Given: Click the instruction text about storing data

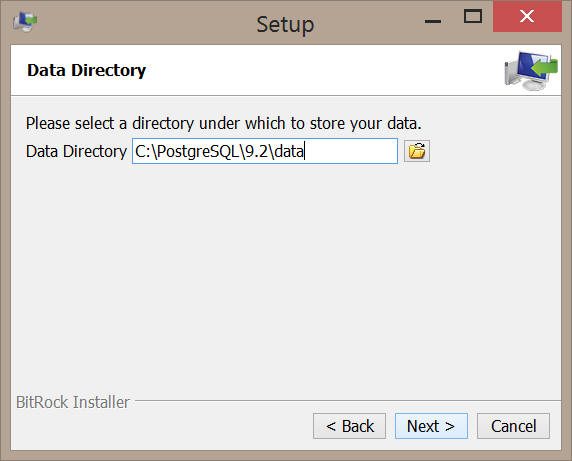Looking at the screenshot, I should point(224,124).
